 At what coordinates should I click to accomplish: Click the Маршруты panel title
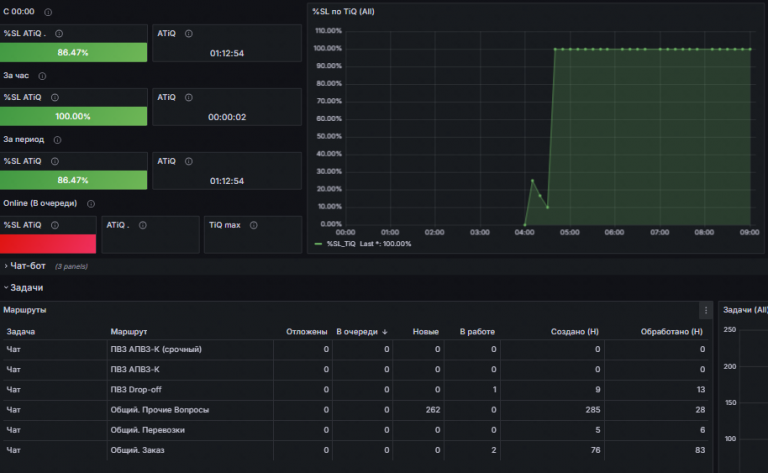pyautogui.click(x=25, y=310)
